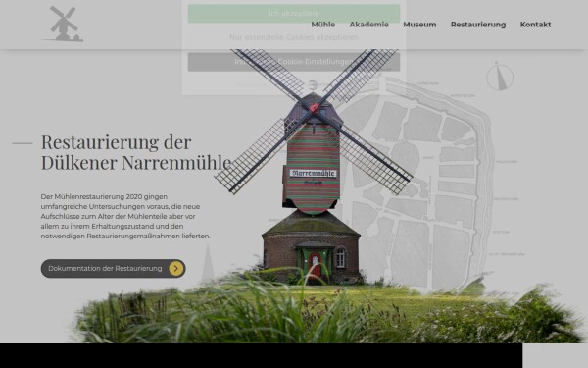Click the heading 'Restaurierung der Dülkener Narrenmühle'
588x368 pixels.
pos(136,152)
